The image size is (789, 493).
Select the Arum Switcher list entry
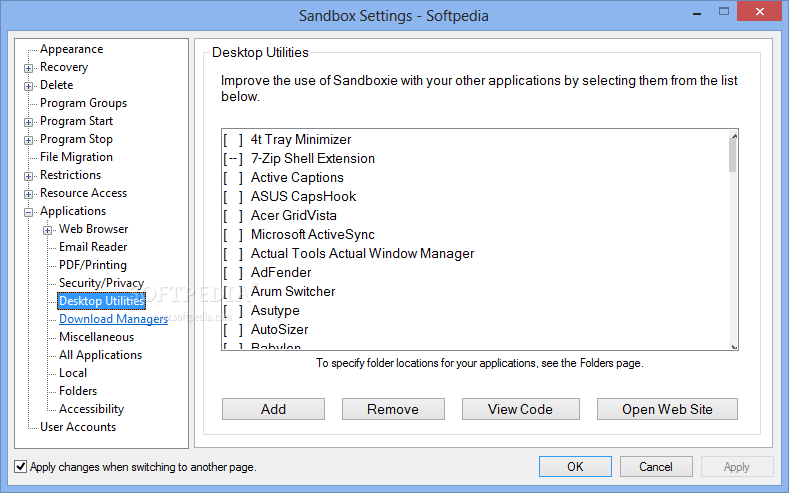point(293,292)
